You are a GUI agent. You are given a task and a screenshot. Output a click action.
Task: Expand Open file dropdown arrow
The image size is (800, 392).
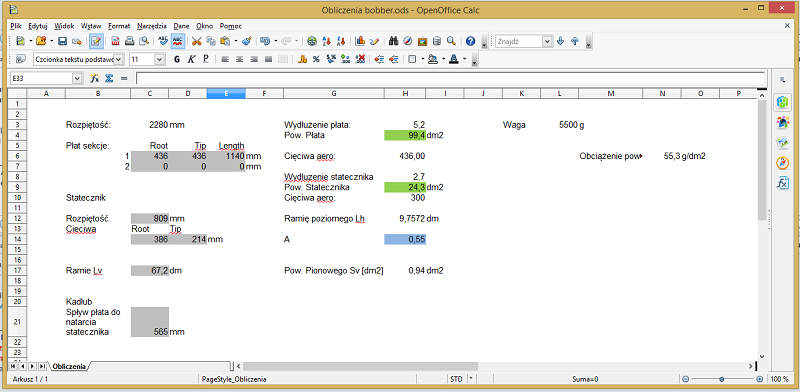pyautogui.click(x=51, y=41)
